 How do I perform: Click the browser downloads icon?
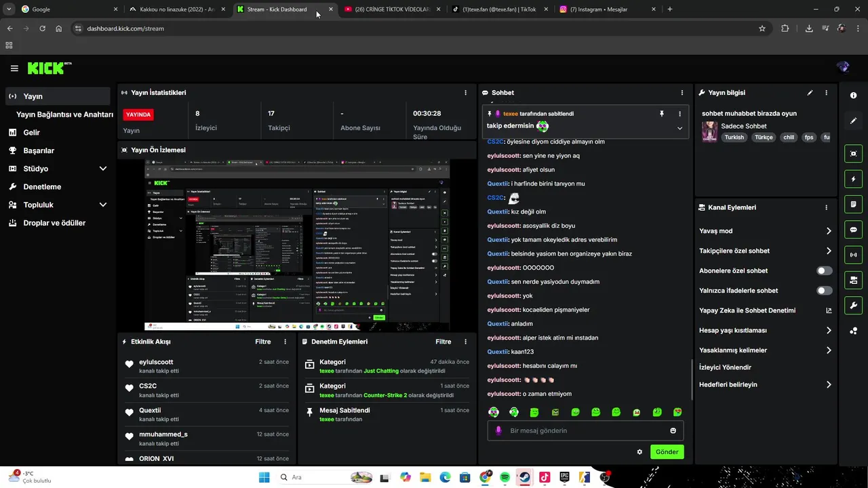coord(809,28)
